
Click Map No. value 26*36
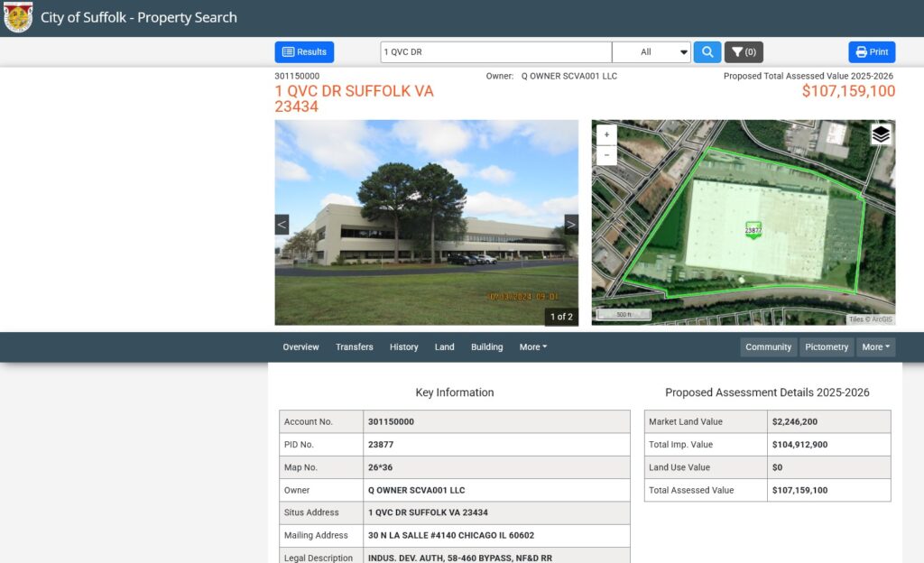pyautogui.click(x=380, y=467)
